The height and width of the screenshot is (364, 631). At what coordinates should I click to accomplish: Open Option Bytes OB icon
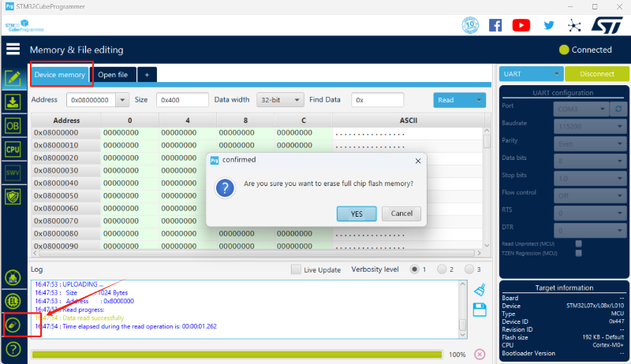[13, 126]
